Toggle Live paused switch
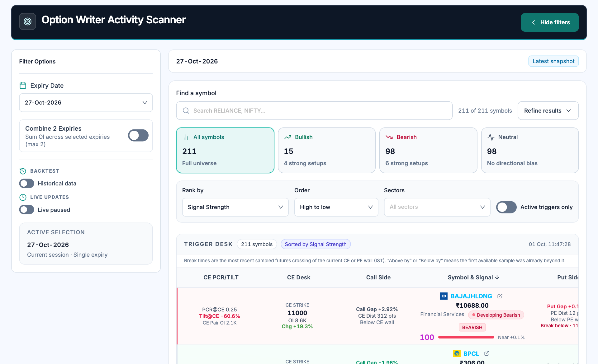Image resolution: width=598 pixels, height=364 pixels. 26,210
